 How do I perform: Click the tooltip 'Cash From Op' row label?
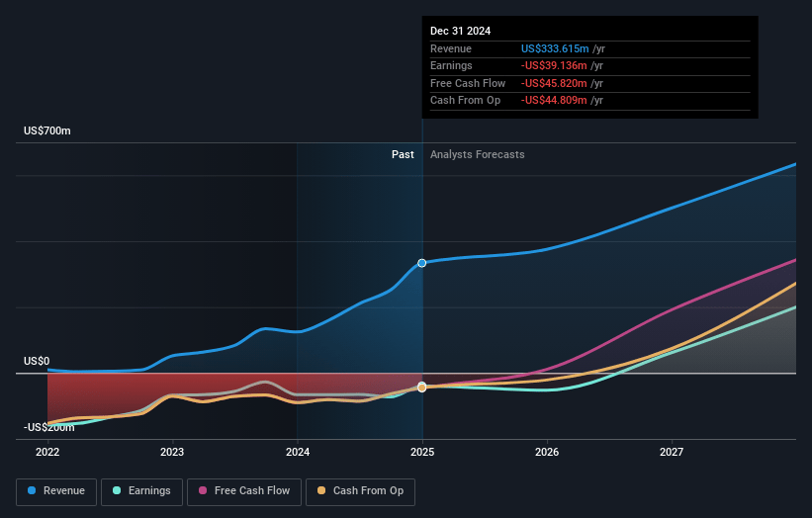(465, 101)
